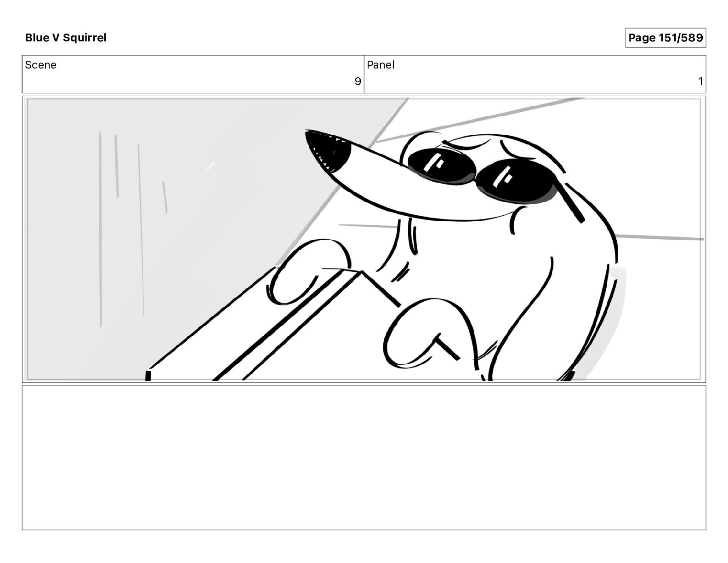Click the 'Page 151/589' page indicator
The width and height of the screenshot is (728, 563).
point(665,38)
